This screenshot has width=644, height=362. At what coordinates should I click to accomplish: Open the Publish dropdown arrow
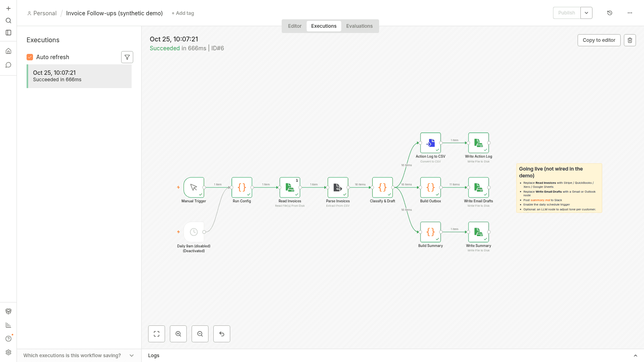tap(586, 13)
